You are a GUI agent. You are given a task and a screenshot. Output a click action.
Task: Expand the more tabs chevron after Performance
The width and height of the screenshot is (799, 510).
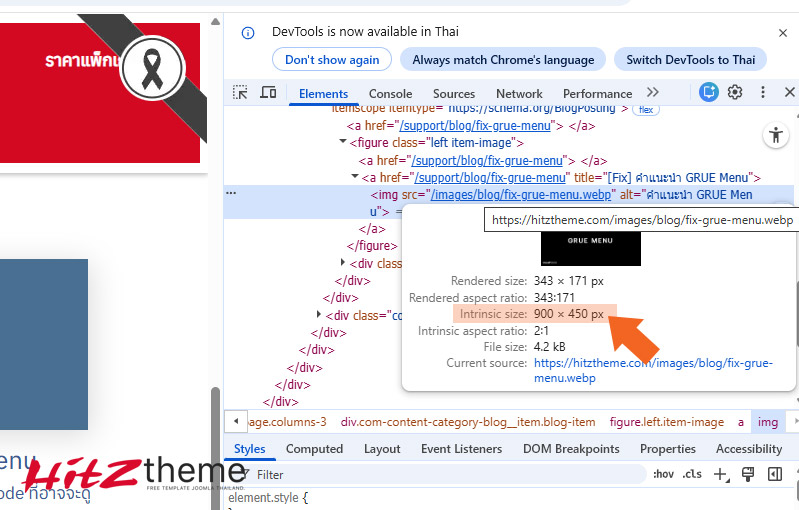(653, 93)
